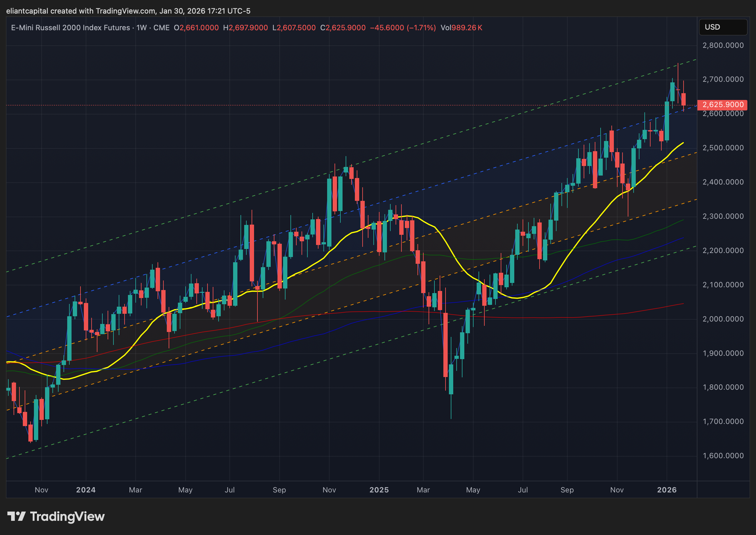
Task: Select the 2024 label on time axis
Action: 86,490
